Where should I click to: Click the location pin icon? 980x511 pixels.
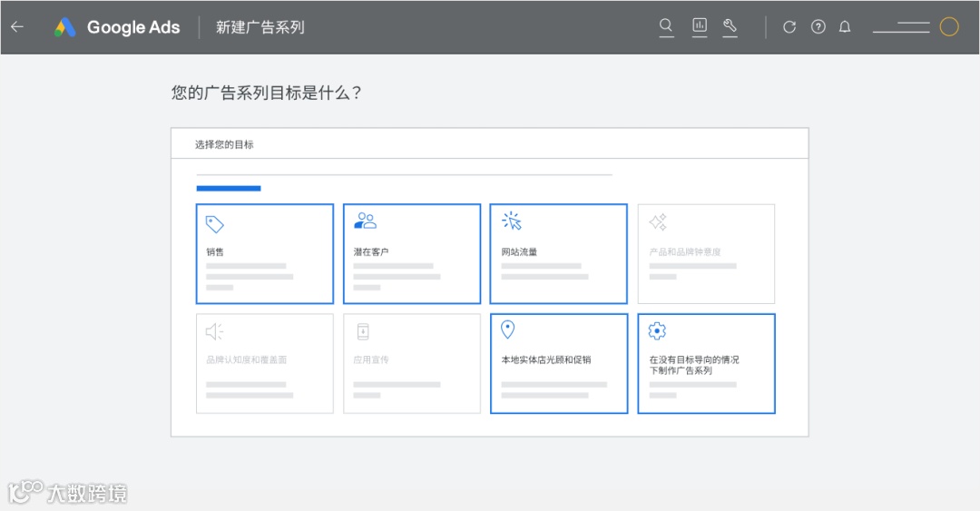(507, 329)
